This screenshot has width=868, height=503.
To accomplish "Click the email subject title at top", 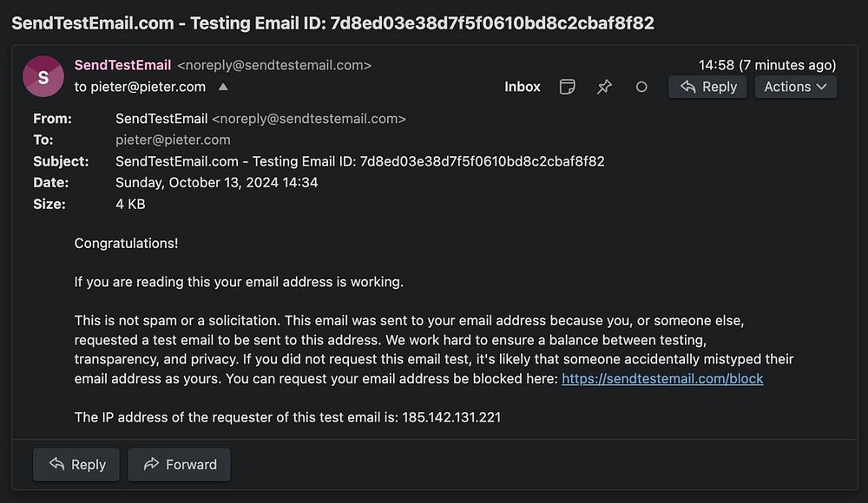I will [x=332, y=23].
